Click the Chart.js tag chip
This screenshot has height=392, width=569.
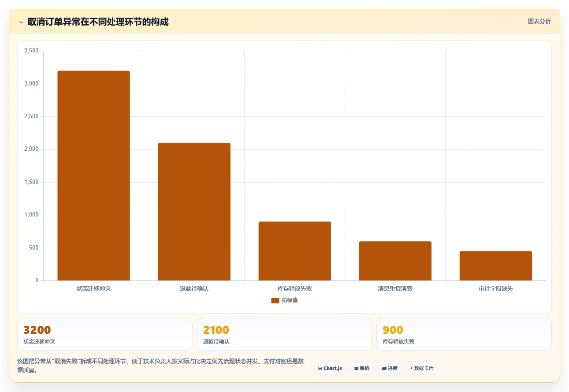point(330,368)
